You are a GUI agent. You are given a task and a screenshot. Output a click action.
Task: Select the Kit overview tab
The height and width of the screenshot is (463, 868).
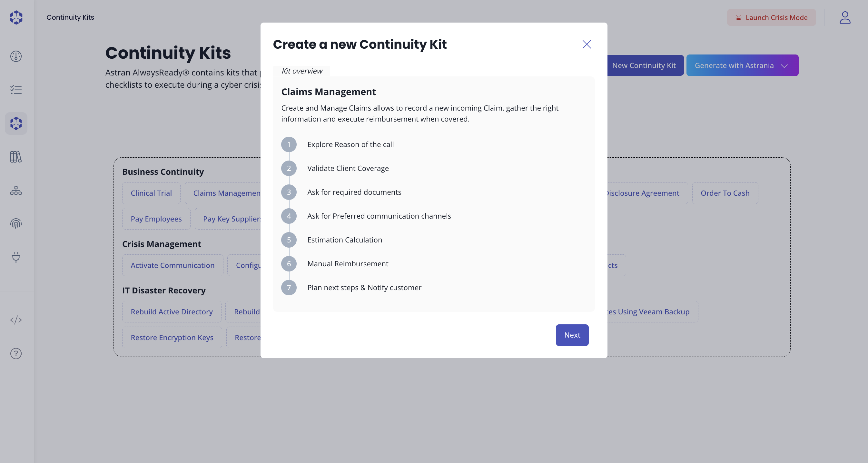click(302, 71)
